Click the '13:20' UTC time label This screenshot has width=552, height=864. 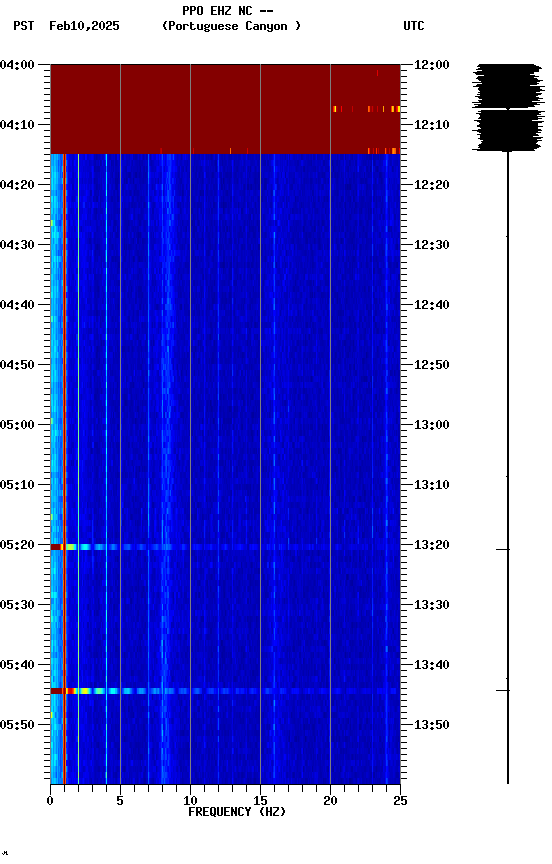click(432, 545)
